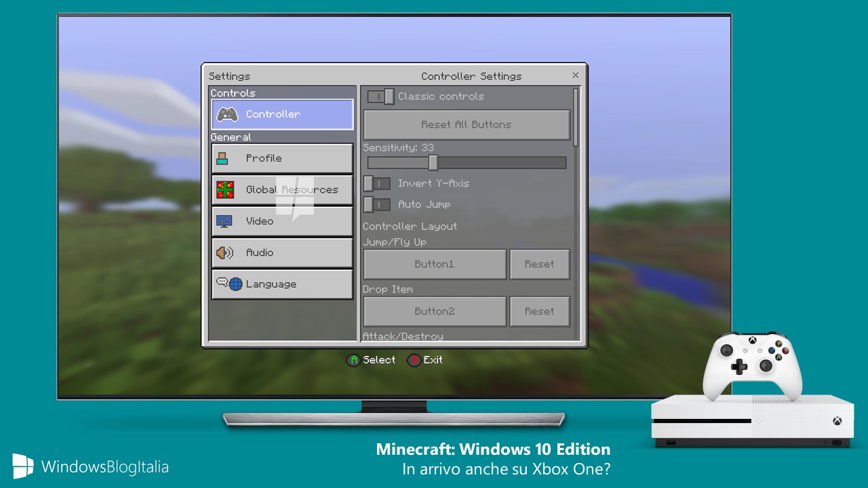The width and height of the screenshot is (868, 488).
Task: Click the Language globe icon
Action: click(x=235, y=284)
